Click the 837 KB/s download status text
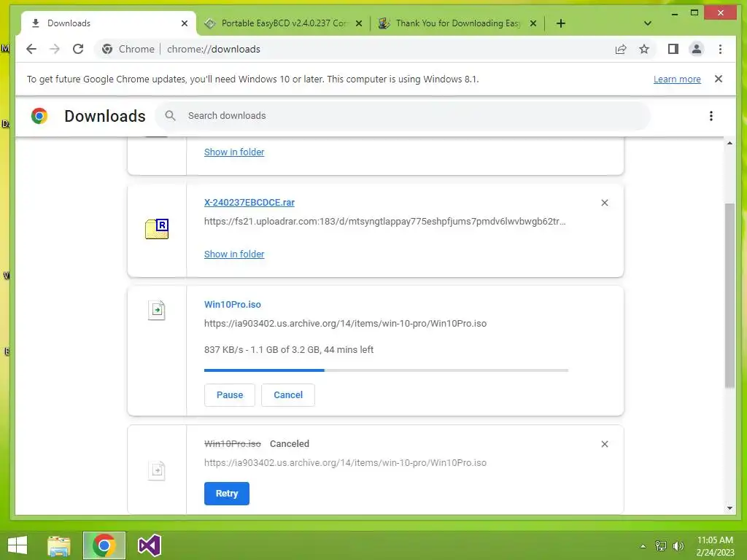This screenshot has height=560, width=747. coord(289,349)
